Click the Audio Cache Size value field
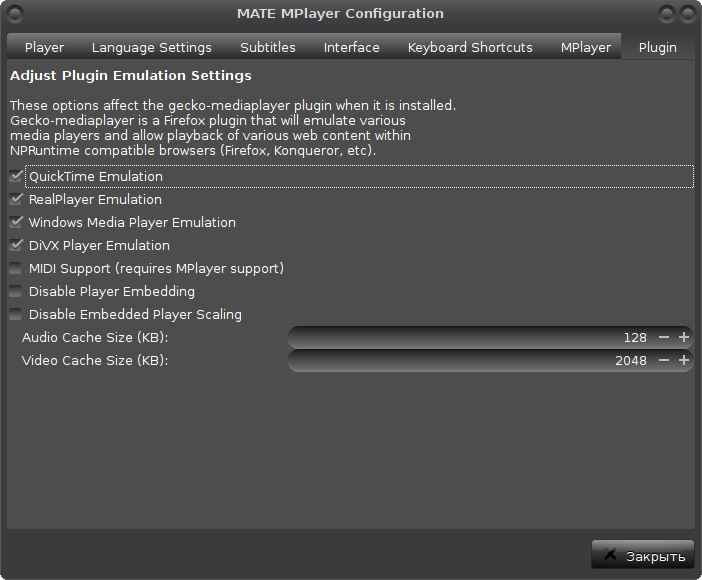 click(472, 337)
